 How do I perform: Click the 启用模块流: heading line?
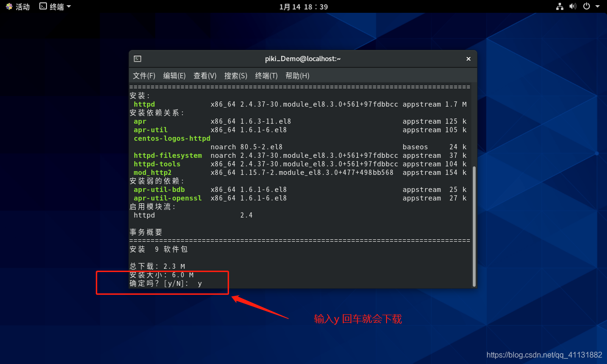(153, 207)
